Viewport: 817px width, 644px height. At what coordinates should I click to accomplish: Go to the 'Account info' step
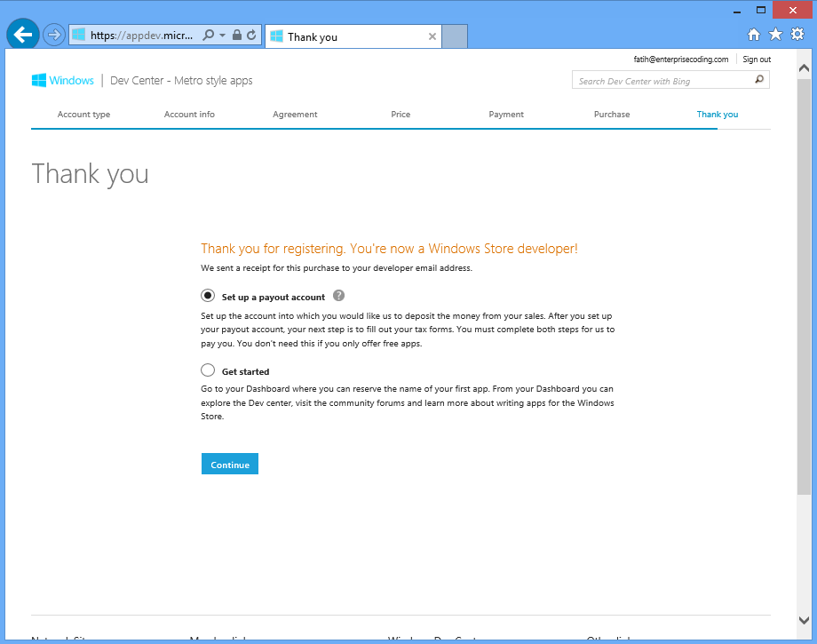189,114
